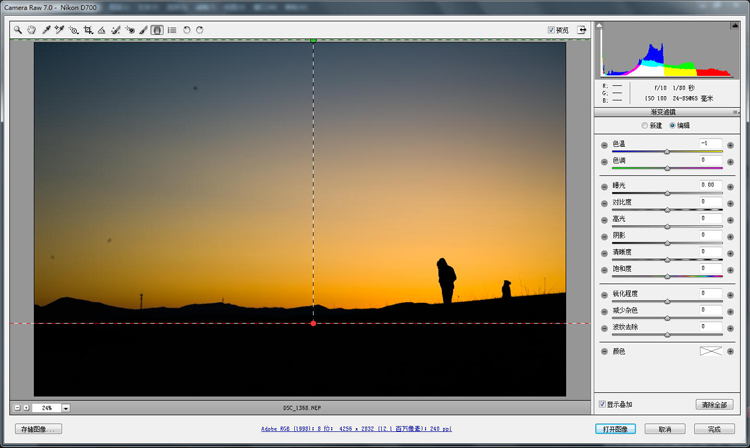750x448 pixels.
Task: Open the zoom level dropdown arrow
Action: coord(66,408)
